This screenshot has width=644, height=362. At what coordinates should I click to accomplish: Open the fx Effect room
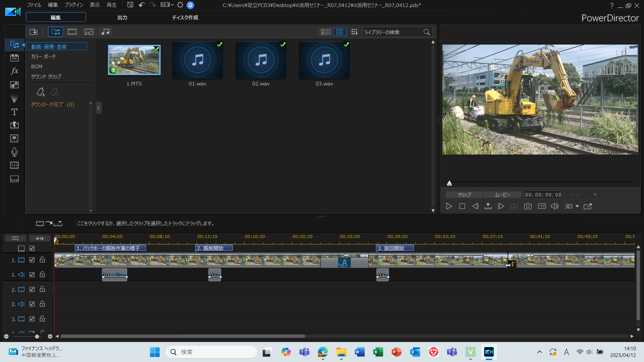pyautogui.click(x=14, y=71)
